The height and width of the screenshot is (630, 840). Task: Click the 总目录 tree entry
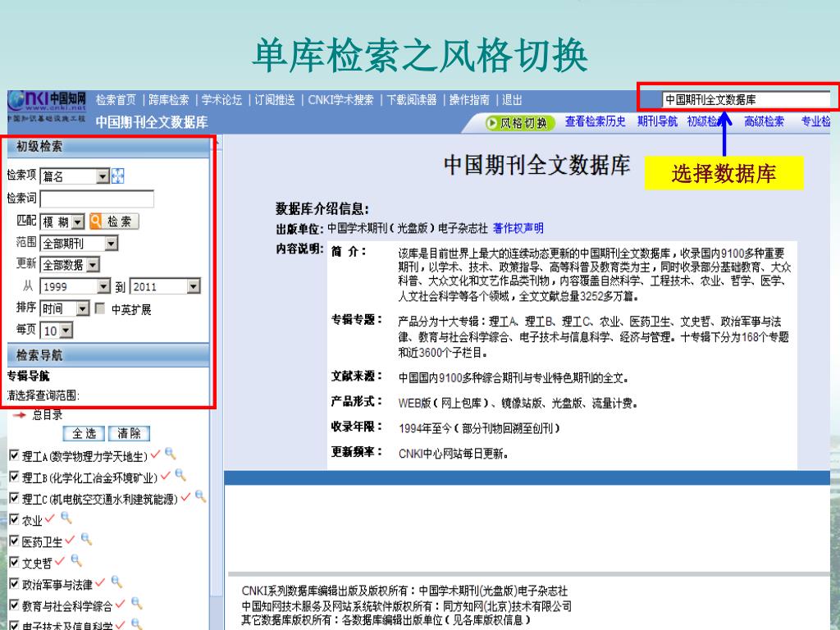pyautogui.click(x=48, y=414)
